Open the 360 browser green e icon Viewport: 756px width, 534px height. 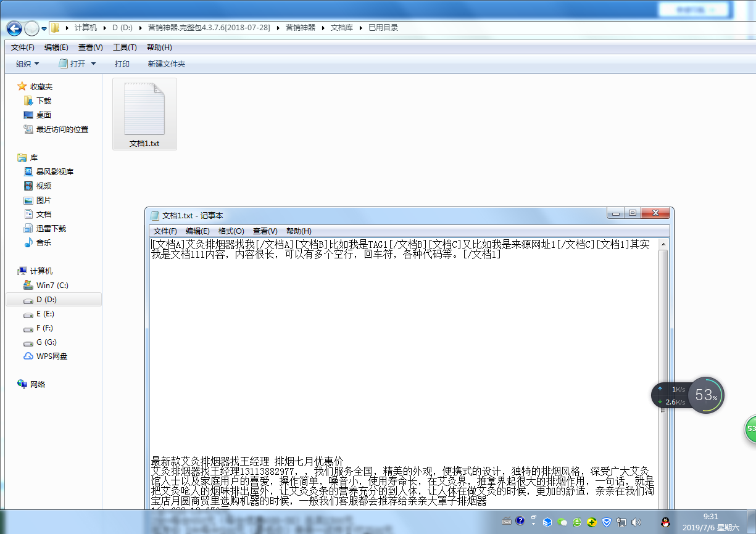(577, 522)
